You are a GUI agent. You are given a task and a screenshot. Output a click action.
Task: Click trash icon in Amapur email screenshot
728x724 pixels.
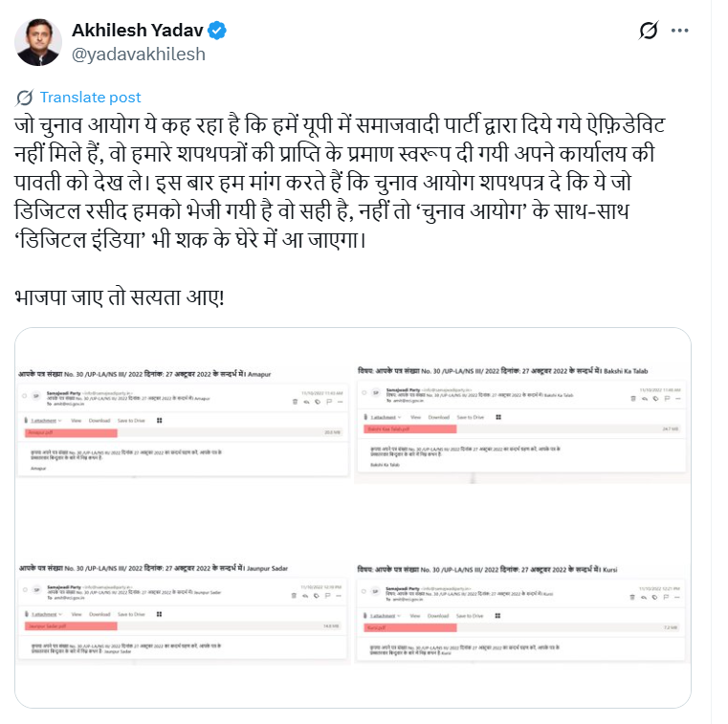295,402
